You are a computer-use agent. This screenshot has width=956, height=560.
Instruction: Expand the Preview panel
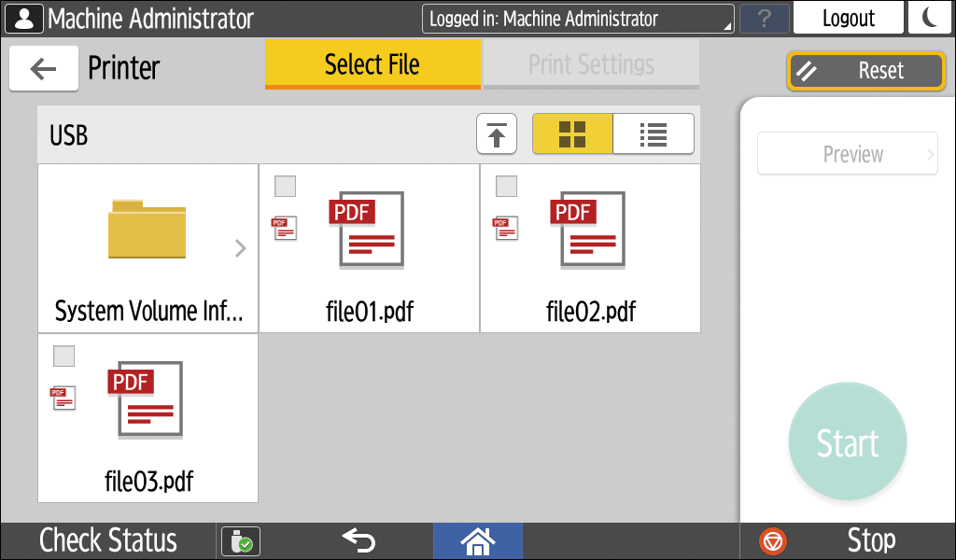tap(847, 154)
